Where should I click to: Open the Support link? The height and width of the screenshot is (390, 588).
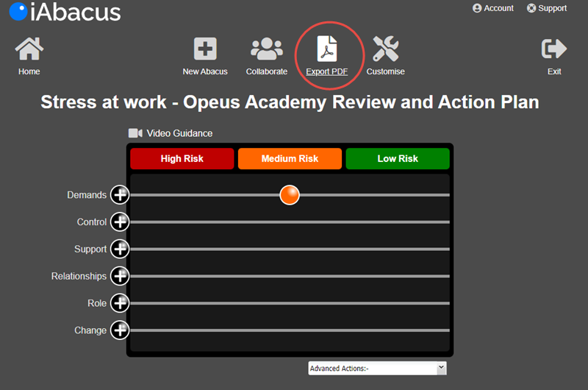click(x=547, y=8)
